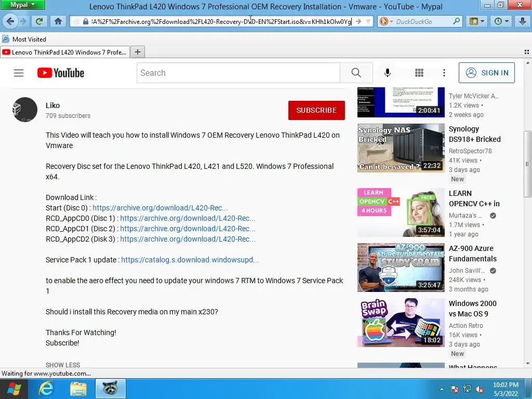Click the scrollbar up arrow
The image size is (532, 399).
click(528, 63)
